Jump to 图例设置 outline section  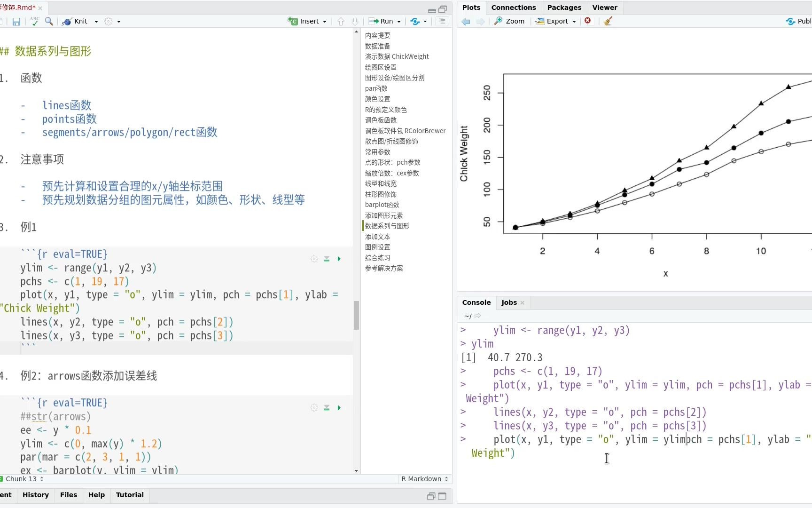tap(377, 247)
